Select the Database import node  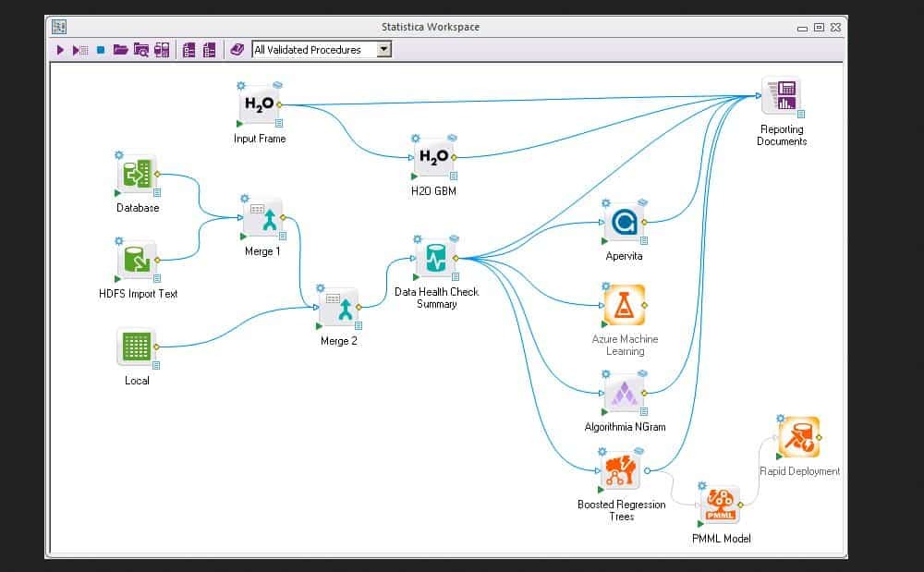pos(138,174)
